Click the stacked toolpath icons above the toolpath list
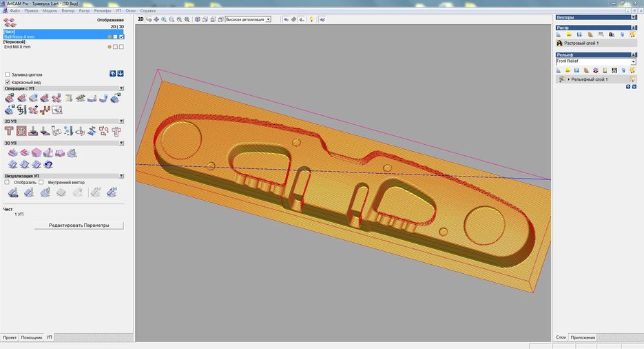This screenshot has width=644, height=349. coord(10,22)
